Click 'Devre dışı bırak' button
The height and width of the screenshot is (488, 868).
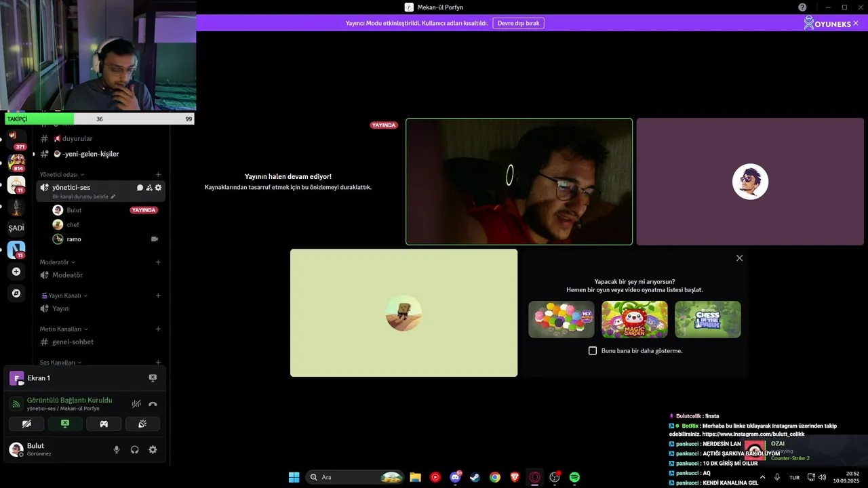(518, 23)
